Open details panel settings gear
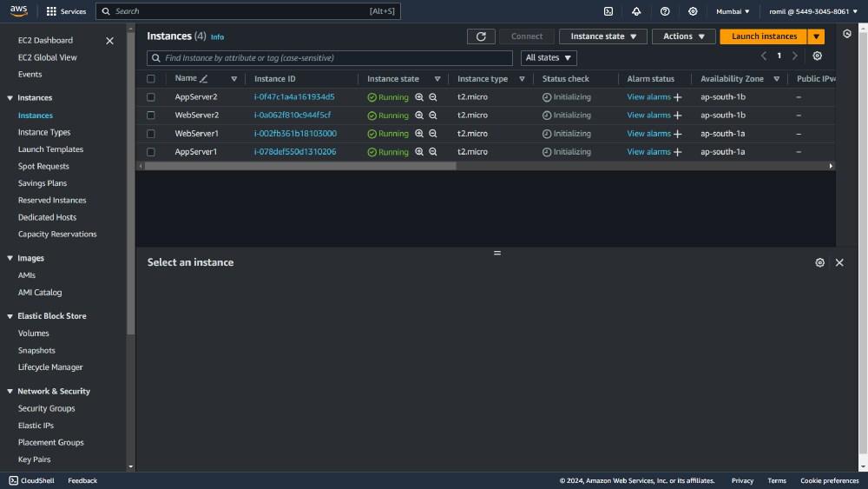Image resolution: width=868 pixels, height=489 pixels. pyautogui.click(x=820, y=262)
